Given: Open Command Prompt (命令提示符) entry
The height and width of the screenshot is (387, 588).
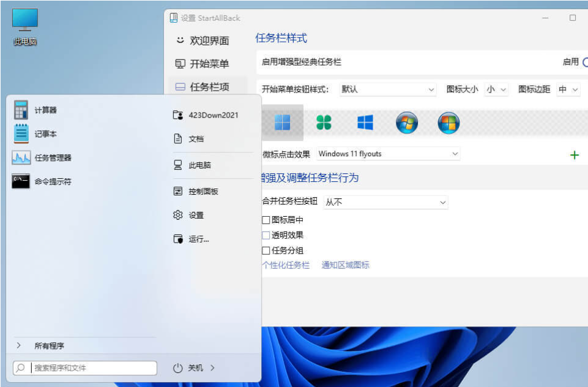Looking at the screenshot, I should click(x=42, y=182).
